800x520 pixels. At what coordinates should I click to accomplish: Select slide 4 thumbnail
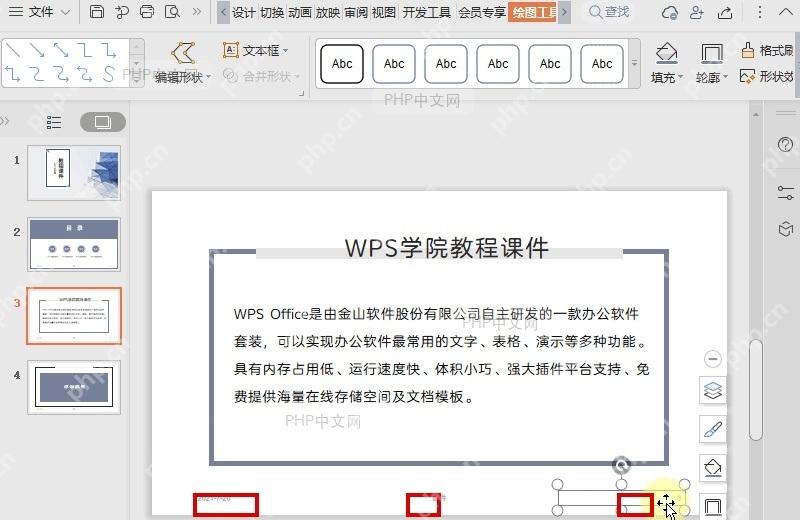point(74,387)
